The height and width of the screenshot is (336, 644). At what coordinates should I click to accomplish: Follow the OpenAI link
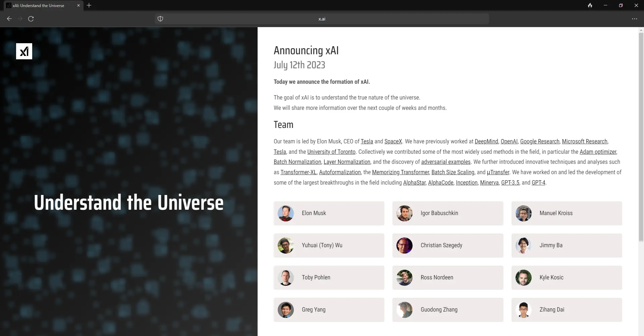(x=509, y=141)
